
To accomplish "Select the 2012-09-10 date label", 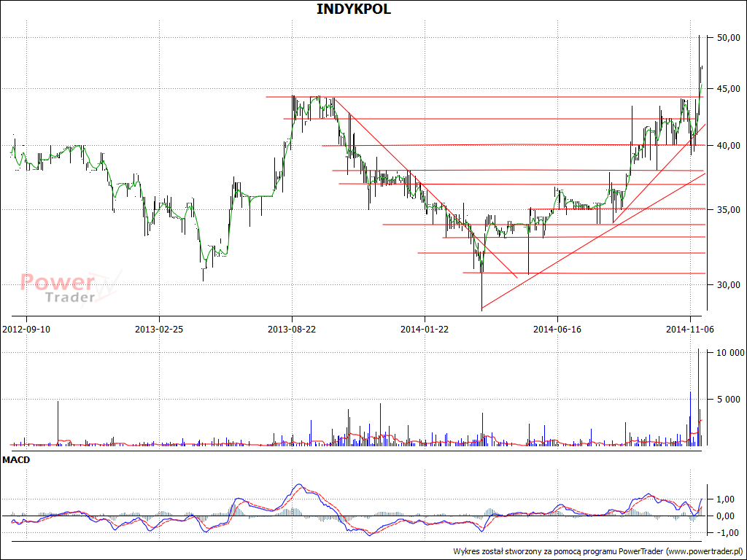I will pyautogui.click(x=26, y=329).
